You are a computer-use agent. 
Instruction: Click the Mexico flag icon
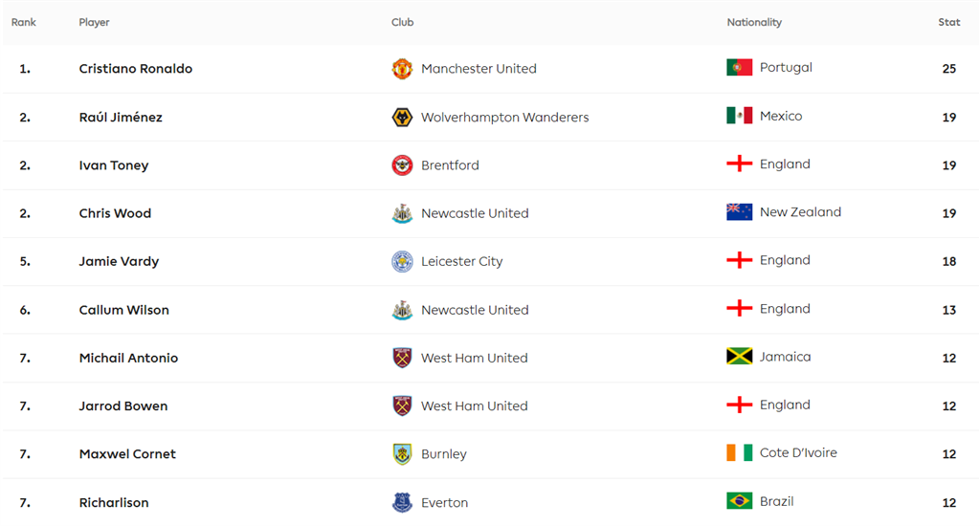(739, 116)
